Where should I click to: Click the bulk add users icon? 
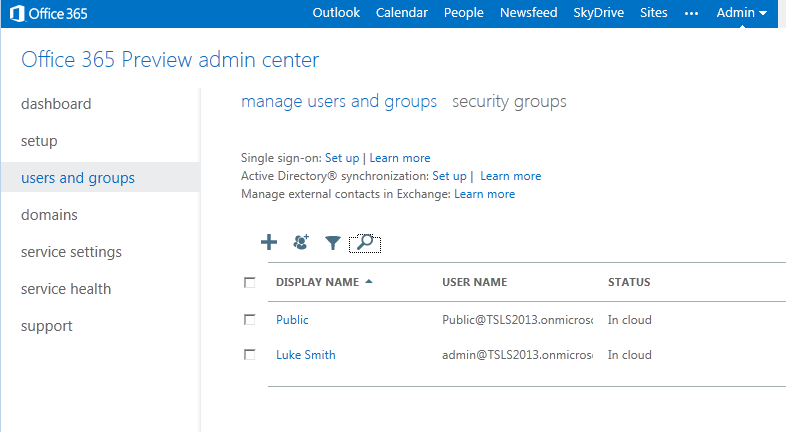(301, 242)
